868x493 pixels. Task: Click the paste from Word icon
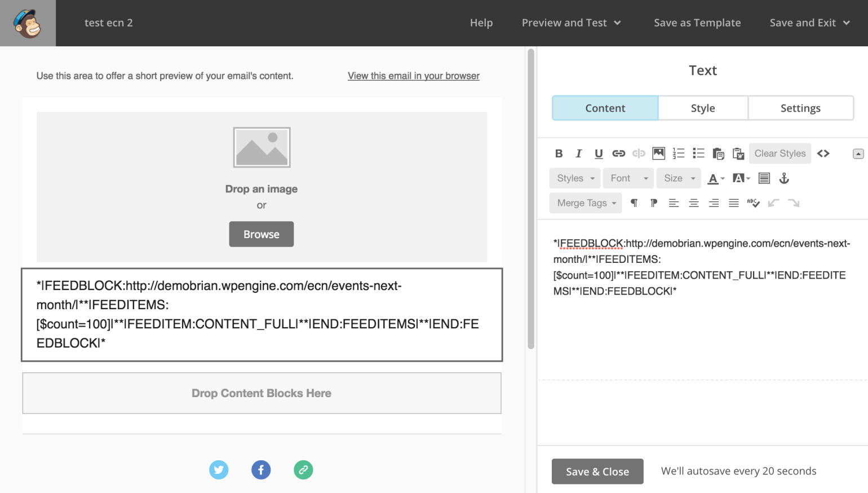738,153
